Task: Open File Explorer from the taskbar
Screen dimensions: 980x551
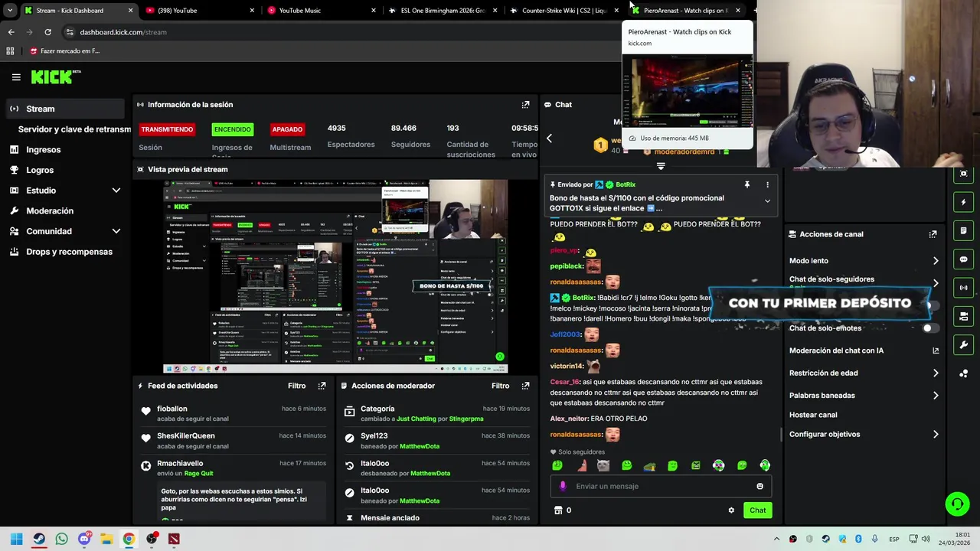Action: click(x=106, y=539)
